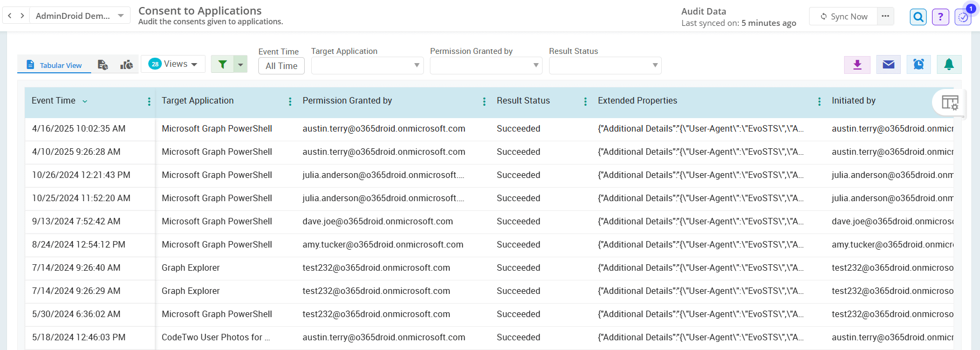The image size is (980, 350).
Task: Switch to the chart view icon
Action: click(x=127, y=65)
